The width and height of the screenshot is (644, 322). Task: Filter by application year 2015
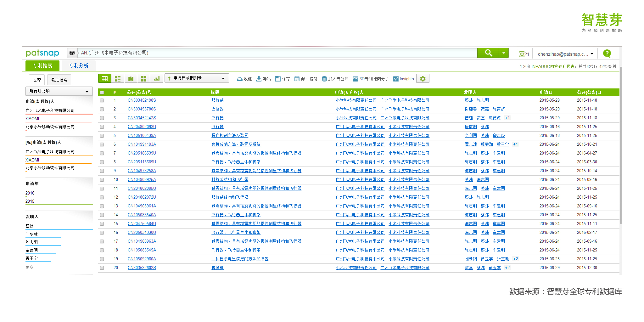(x=30, y=201)
